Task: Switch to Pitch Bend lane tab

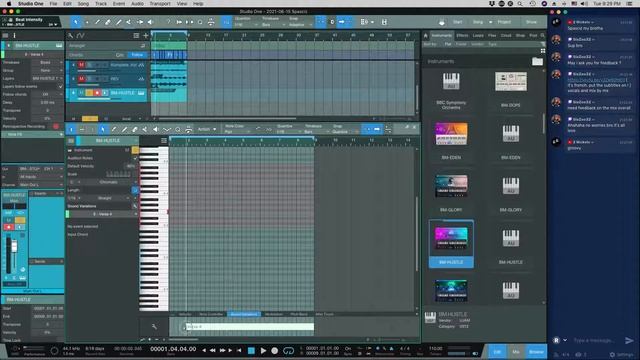Action: point(299,314)
